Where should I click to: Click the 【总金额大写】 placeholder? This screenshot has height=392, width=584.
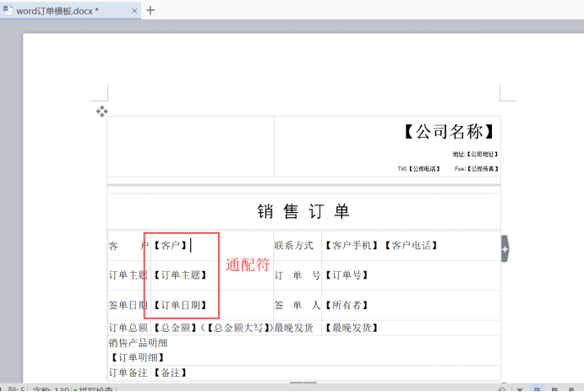238,328
